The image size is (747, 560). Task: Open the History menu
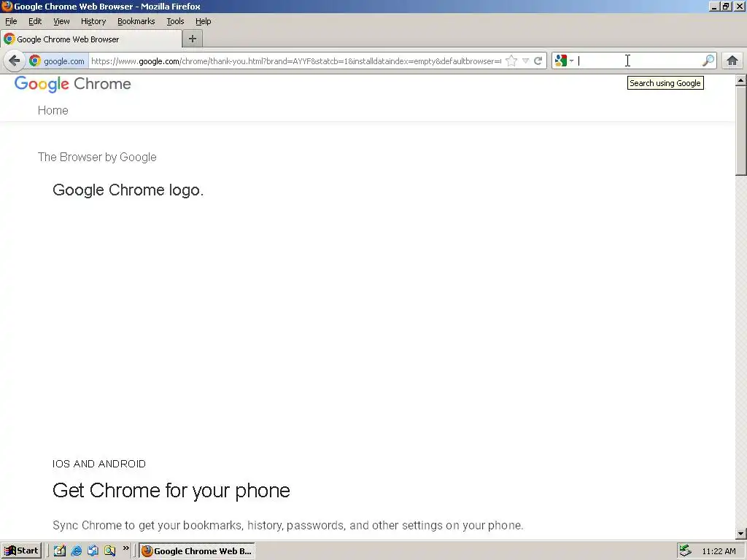(93, 21)
